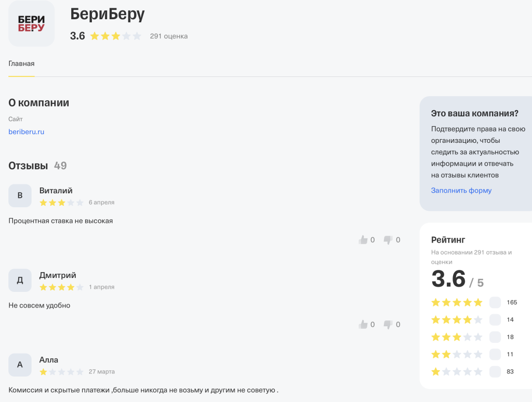Click the Отзывы 49 heading

pos(37,166)
